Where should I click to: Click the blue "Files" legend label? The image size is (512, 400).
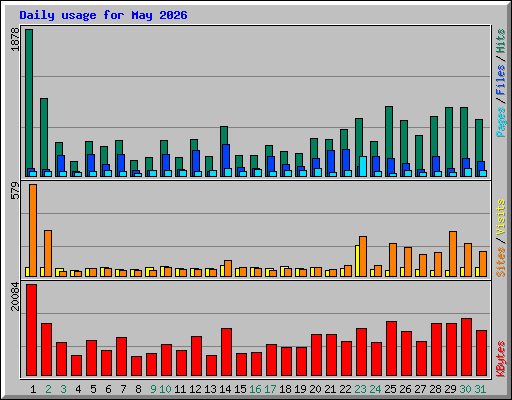(501, 79)
